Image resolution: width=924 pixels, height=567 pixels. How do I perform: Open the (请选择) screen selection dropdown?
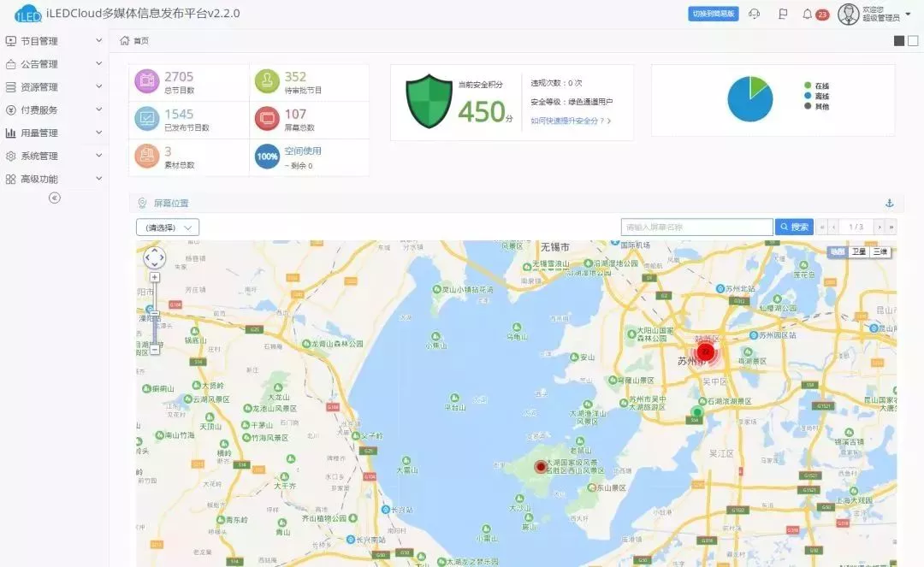pyautogui.click(x=167, y=227)
